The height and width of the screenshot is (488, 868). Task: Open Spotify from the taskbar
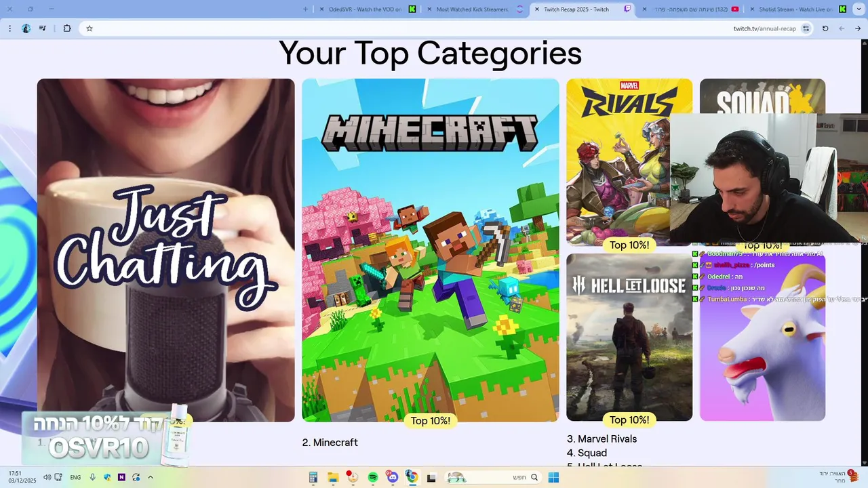click(372, 477)
